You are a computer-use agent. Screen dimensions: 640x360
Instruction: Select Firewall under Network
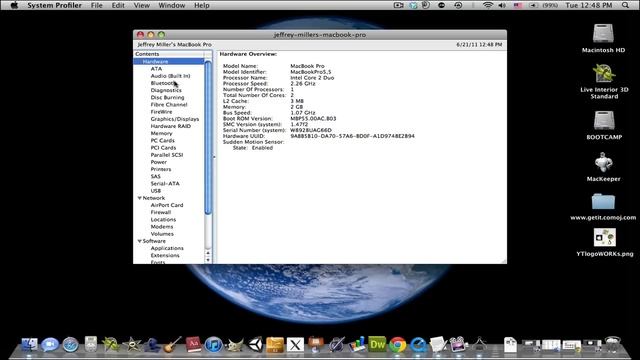tap(161, 212)
